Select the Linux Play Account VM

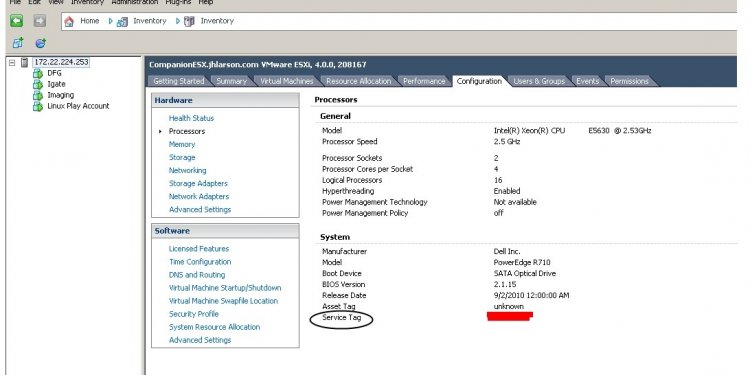point(78,106)
